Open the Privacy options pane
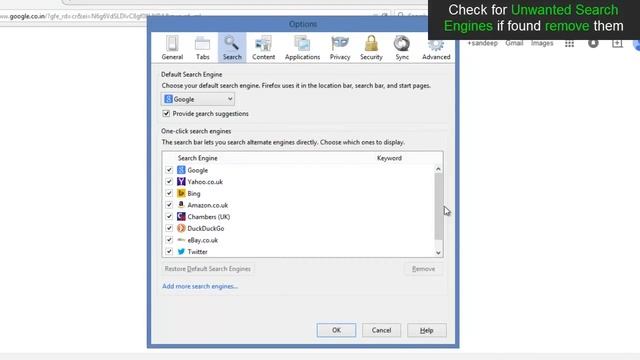 point(340,48)
